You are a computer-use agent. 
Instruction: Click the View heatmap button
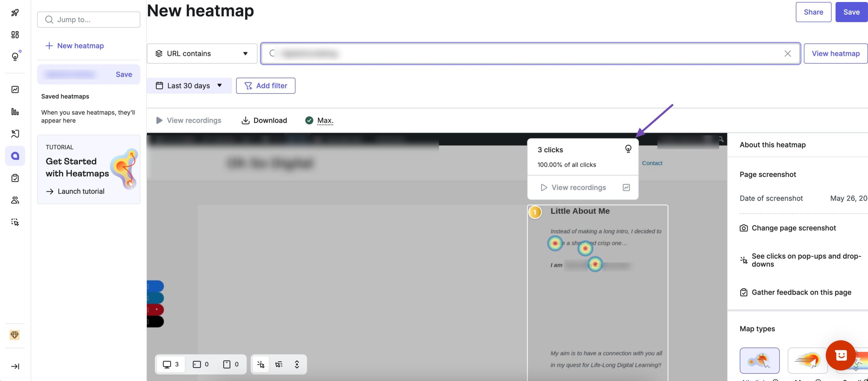[835, 54]
